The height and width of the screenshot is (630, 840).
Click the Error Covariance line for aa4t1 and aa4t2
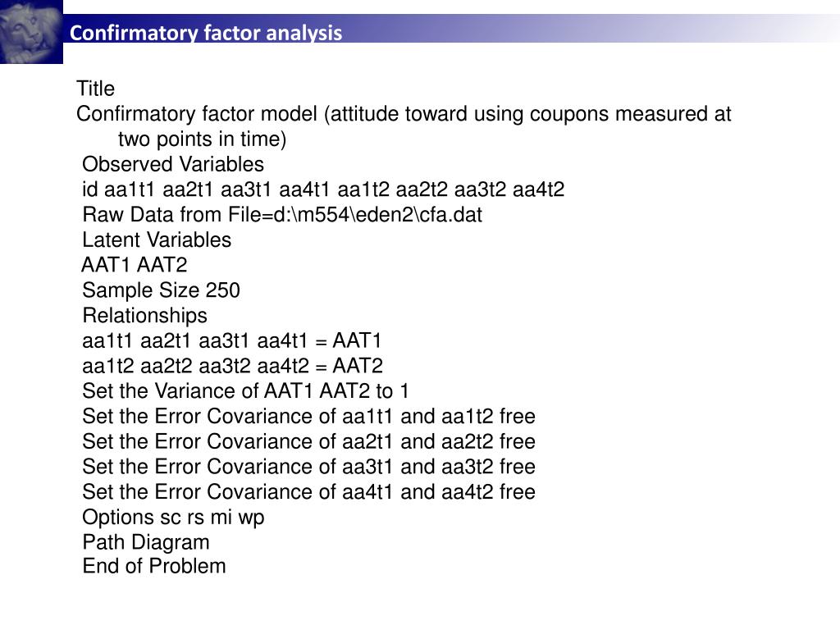(x=309, y=492)
